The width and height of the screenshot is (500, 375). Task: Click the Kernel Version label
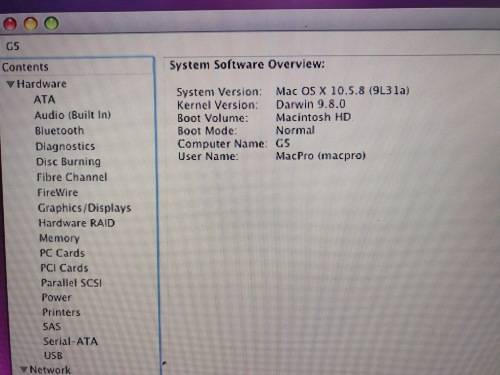217,105
